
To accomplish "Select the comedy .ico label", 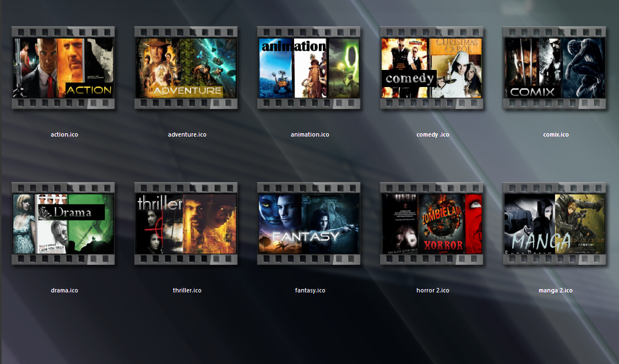I will 433,134.
